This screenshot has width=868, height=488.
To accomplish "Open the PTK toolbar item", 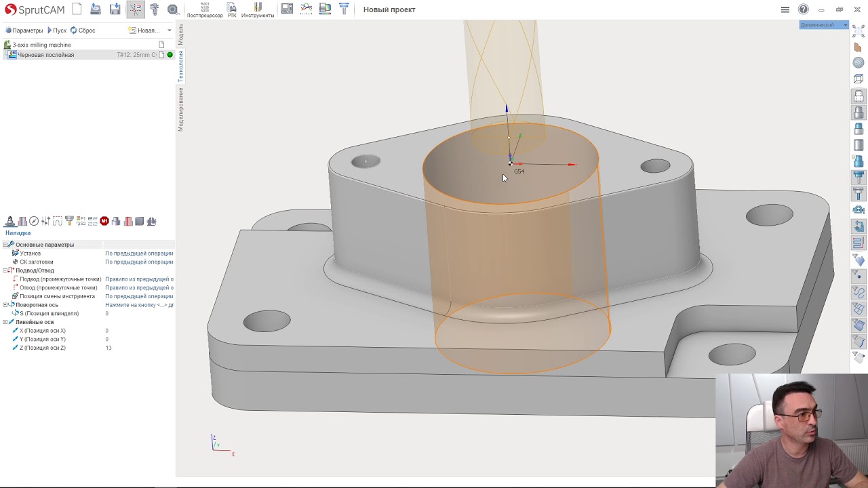I will (x=232, y=10).
